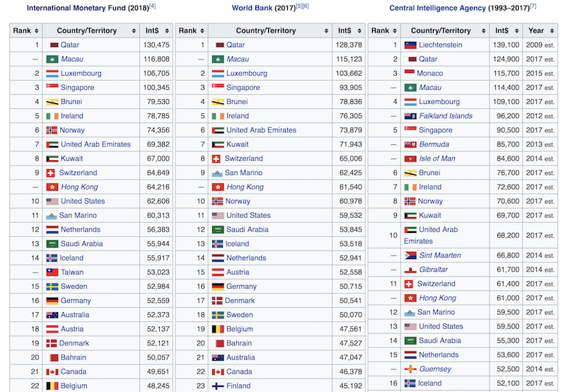This screenshot has width=566, height=392.
Task: Open Kuwait link in World Bank table
Action: 238,144
